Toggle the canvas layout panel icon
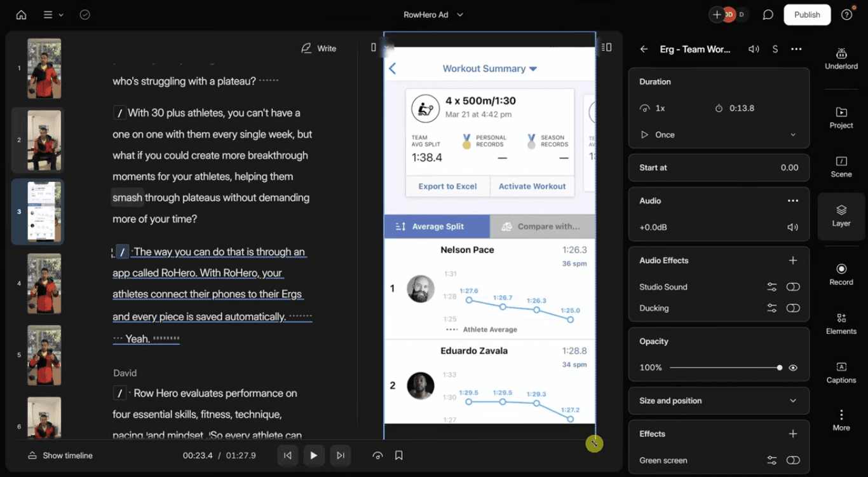This screenshot has width=868, height=477. [607, 47]
